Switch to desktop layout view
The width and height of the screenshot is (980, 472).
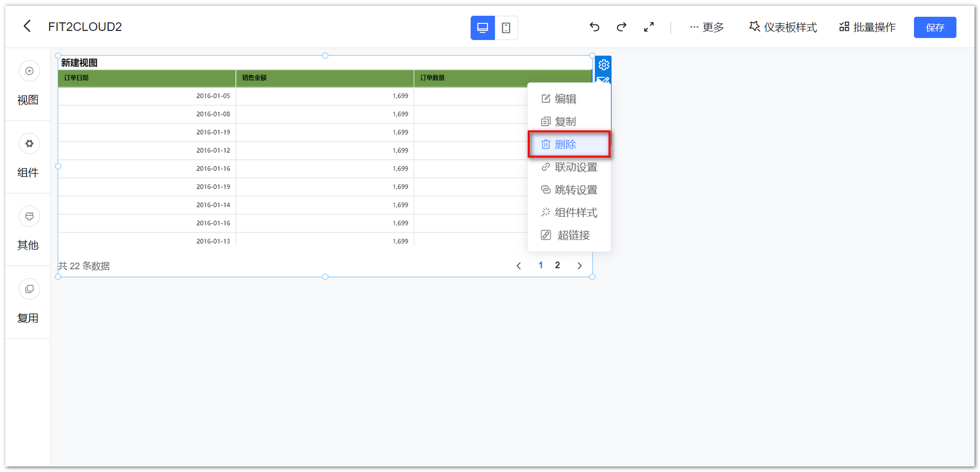482,27
